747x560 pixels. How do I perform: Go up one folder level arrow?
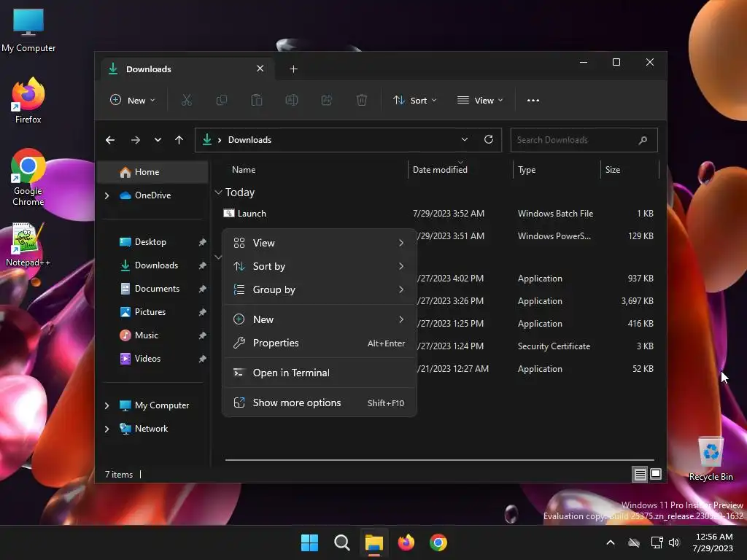179,140
